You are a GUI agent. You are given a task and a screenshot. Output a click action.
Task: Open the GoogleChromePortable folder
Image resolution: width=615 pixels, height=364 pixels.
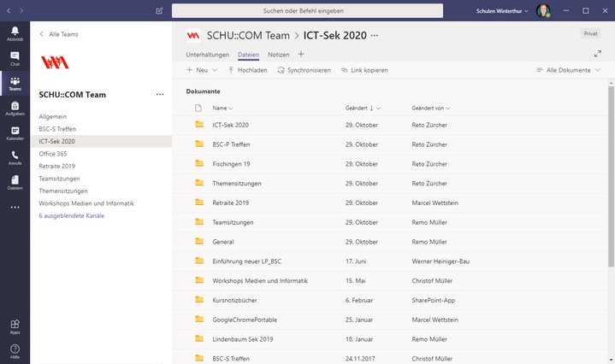click(x=245, y=320)
